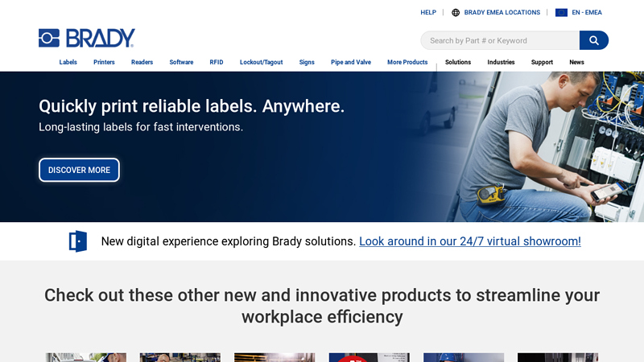Open the Labels menu

point(68,62)
